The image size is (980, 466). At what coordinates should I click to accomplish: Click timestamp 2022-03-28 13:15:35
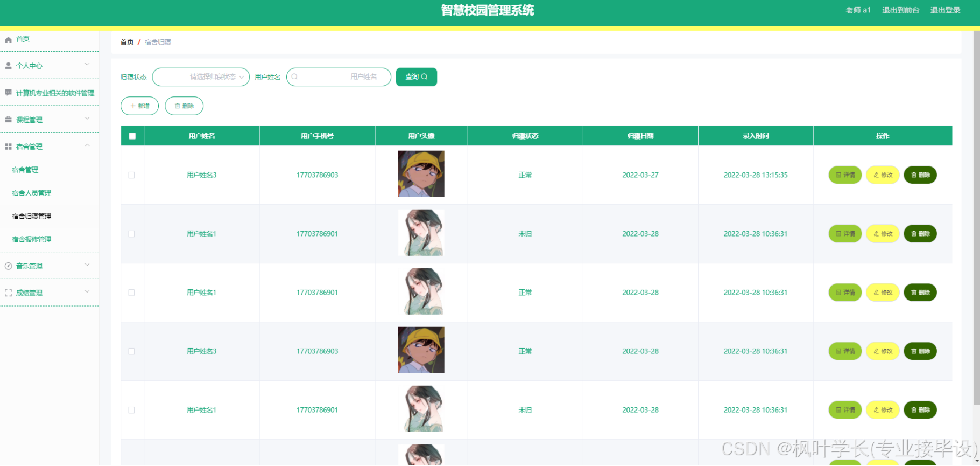(x=756, y=175)
